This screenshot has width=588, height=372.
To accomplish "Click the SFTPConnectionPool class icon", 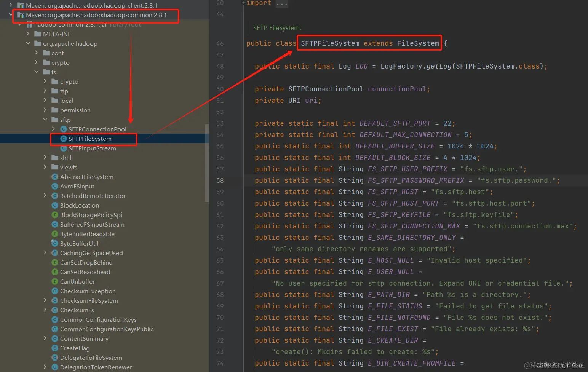I will coord(64,129).
